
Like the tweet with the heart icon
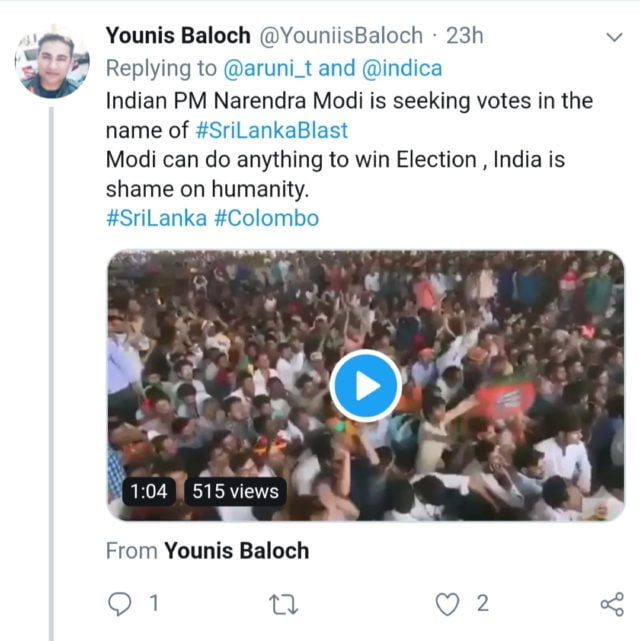point(449,603)
